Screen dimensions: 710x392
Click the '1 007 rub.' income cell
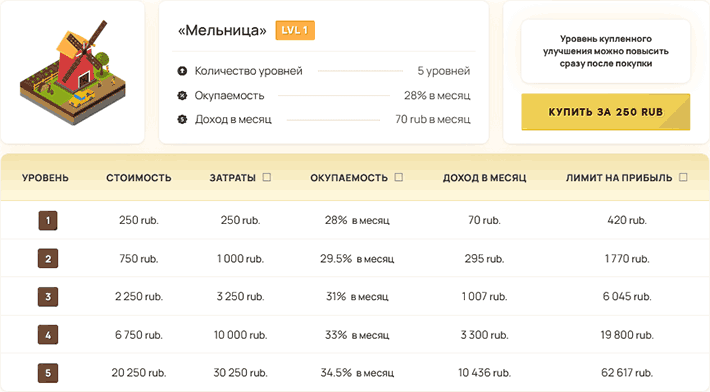coord(485,297)
